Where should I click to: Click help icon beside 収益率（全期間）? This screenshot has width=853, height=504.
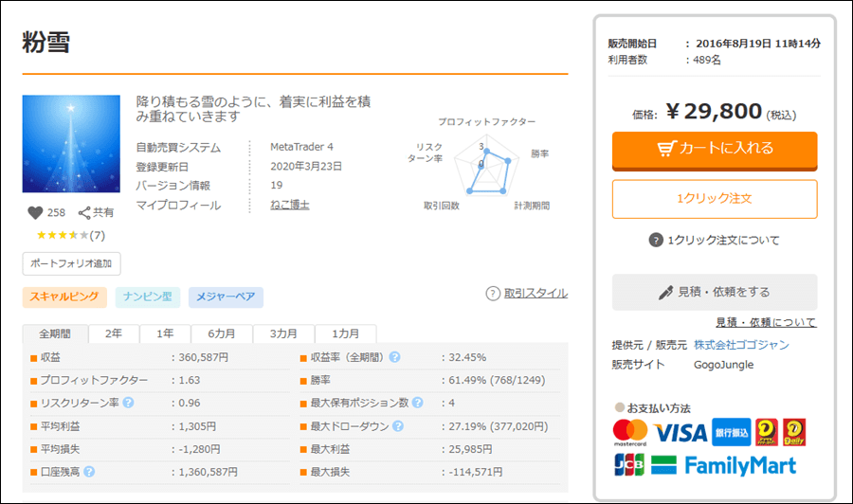[394, 357]
